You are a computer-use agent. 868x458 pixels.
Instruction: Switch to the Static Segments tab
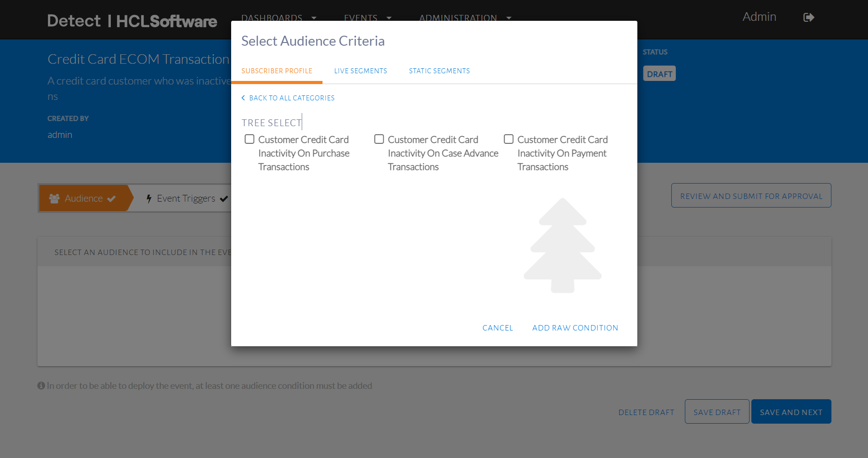(x=440, y=71)
